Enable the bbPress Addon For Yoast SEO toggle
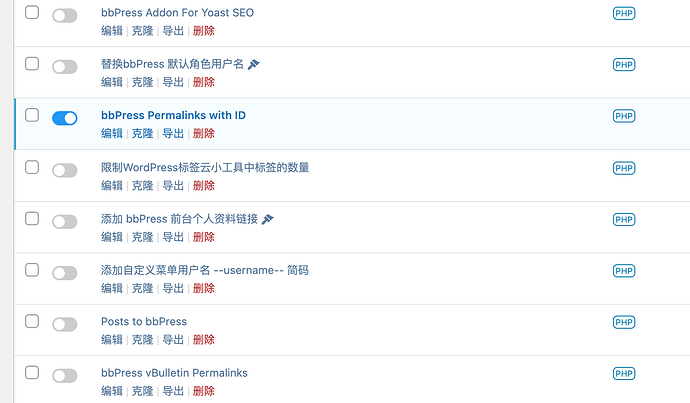Viewport: 690px width, 403px height. point(65,15)
